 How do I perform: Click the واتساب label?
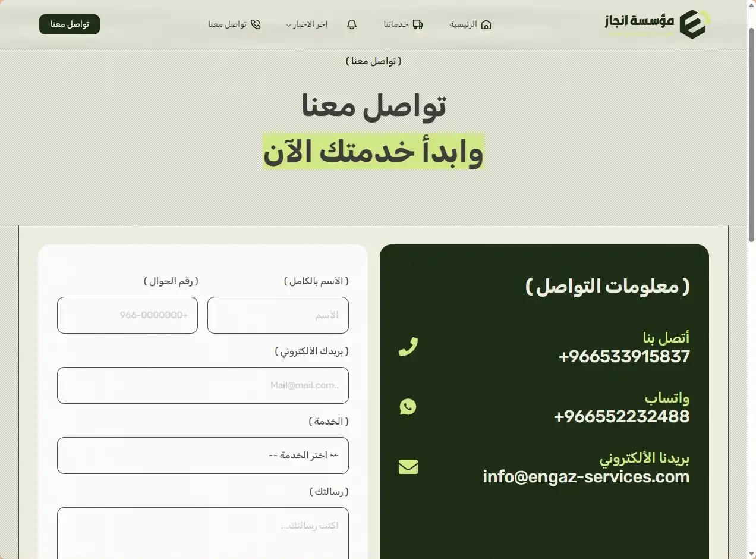[667, 397]
